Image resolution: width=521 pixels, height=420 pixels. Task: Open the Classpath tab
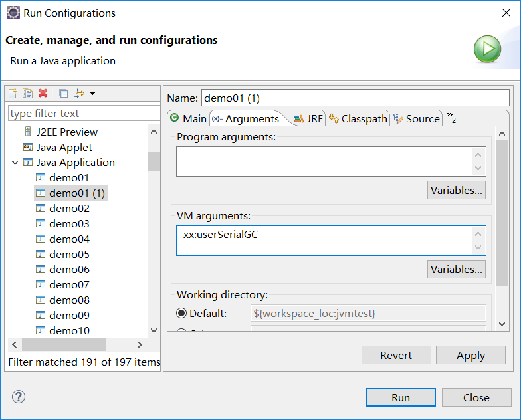(358, 118)
